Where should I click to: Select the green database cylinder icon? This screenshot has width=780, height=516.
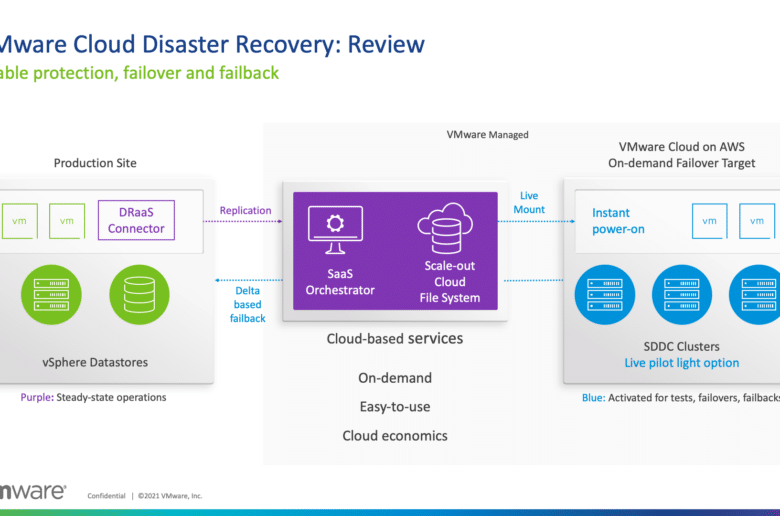click(x=139, y=295)
